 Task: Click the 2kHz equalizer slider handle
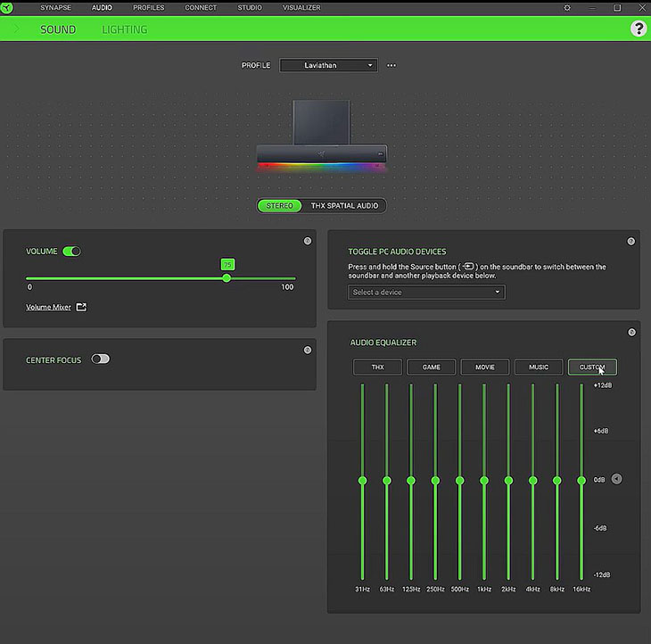coord(508,481)
